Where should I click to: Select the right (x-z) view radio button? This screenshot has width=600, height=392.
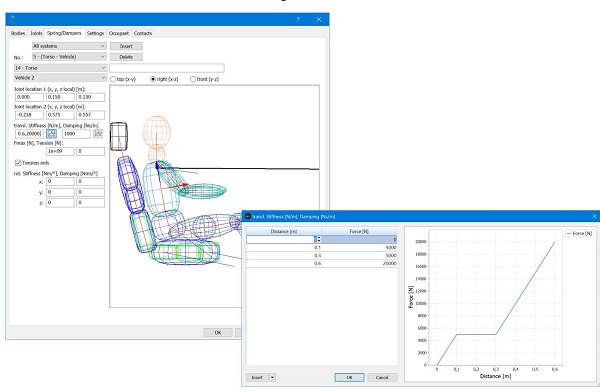(153, 79)
